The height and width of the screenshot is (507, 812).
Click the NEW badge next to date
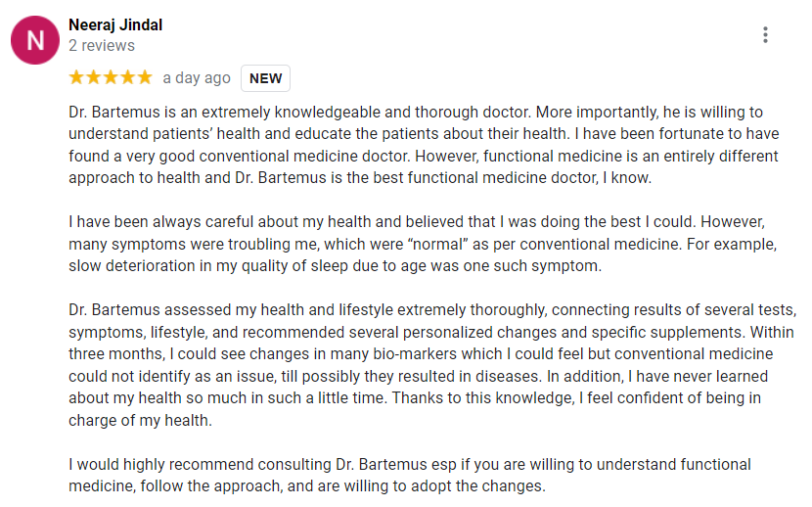click(x=265, y=78)
